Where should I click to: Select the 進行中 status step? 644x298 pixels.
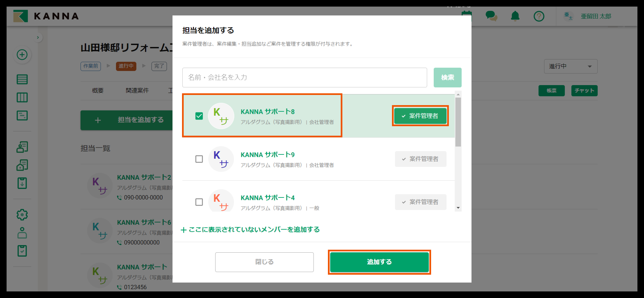pos(126,66)
